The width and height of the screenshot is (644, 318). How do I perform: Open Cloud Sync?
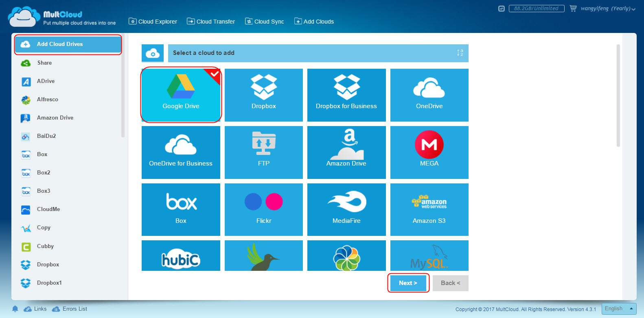click(x=265, y=22)
